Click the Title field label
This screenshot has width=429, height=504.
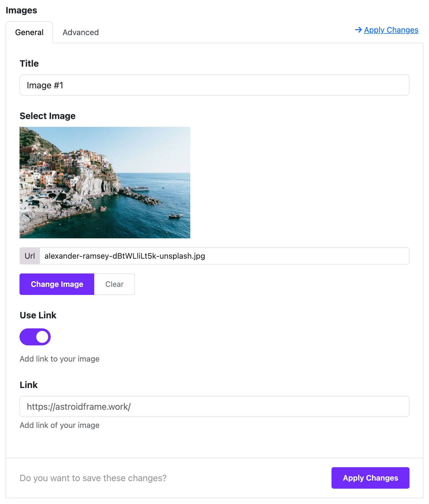(29, 64)
